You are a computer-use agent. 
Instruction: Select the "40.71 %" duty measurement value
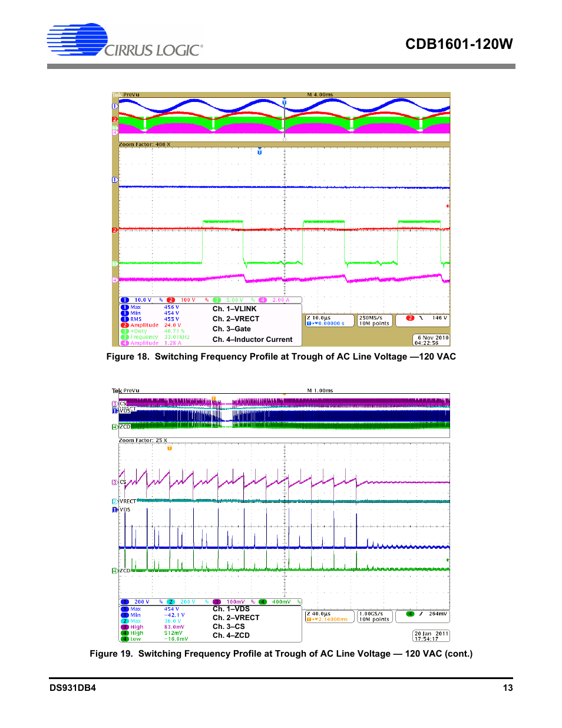pyautogui.click(x=174, y=331)
